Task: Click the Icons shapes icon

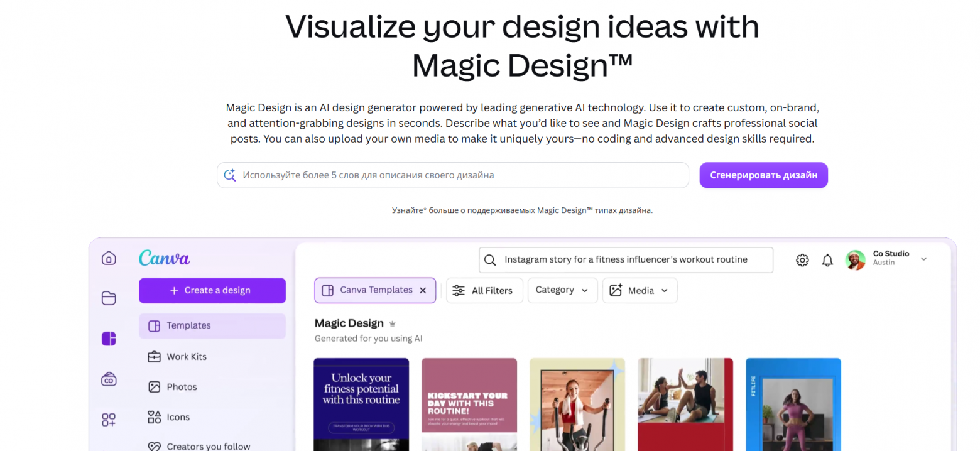Action: (154, 417)
